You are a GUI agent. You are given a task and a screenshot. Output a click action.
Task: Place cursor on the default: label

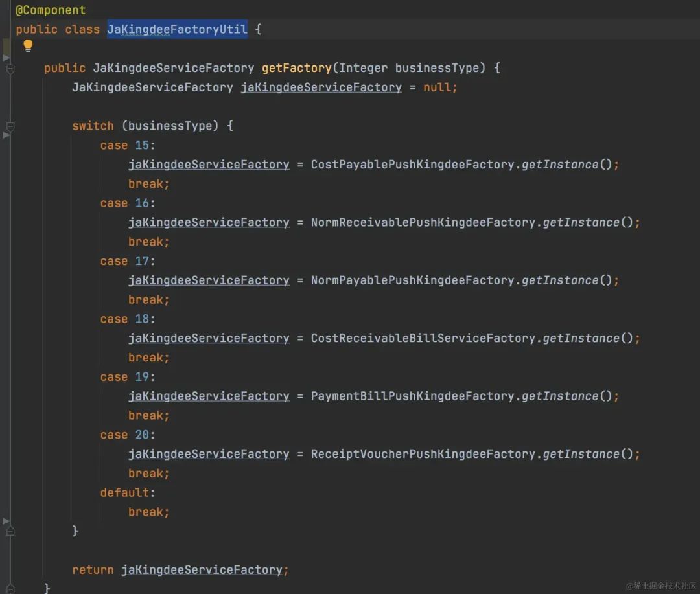click(127, 493)
